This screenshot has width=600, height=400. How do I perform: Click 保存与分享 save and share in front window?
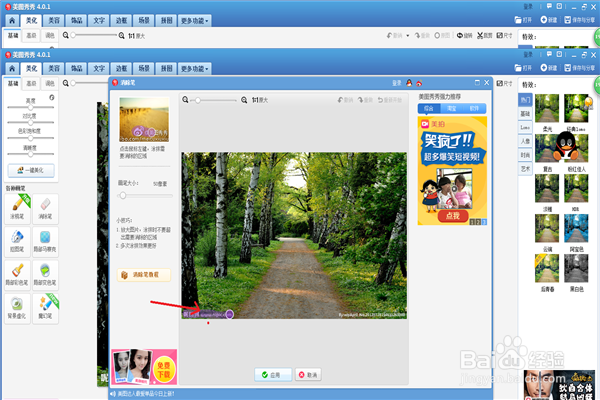(x=579, y=68)
